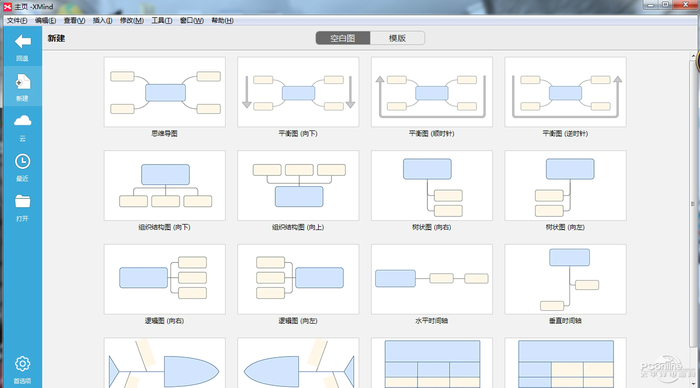
Task: Switch to the 模版 tab
Action: (397, 38)
